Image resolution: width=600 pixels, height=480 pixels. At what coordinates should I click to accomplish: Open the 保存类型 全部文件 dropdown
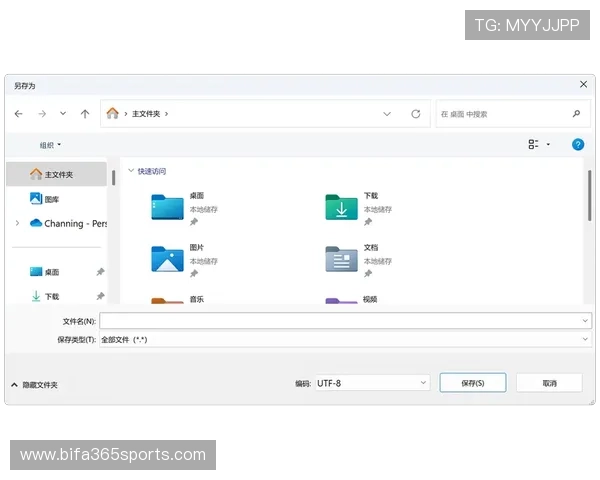(x=345, y=339)
